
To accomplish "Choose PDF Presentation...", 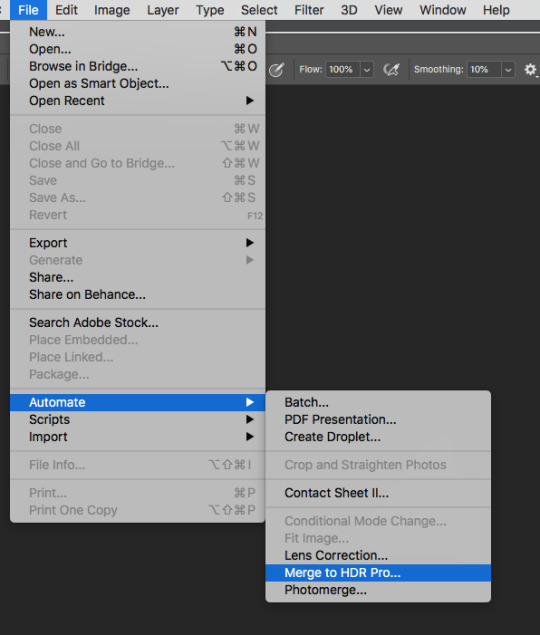I will (378, 420).
